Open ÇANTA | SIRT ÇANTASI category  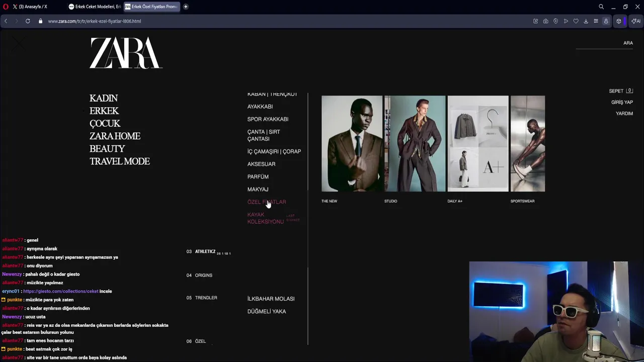(x=264, y=135)
